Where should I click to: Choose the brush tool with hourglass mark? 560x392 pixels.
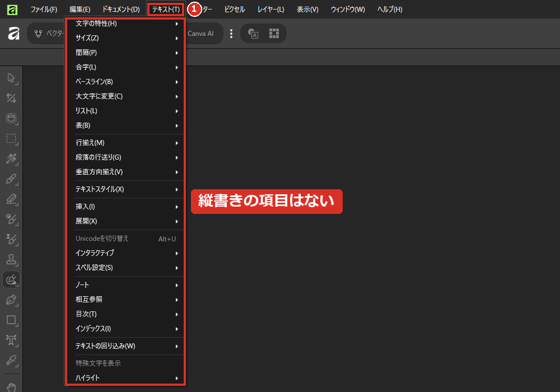[x=11, y=239]
